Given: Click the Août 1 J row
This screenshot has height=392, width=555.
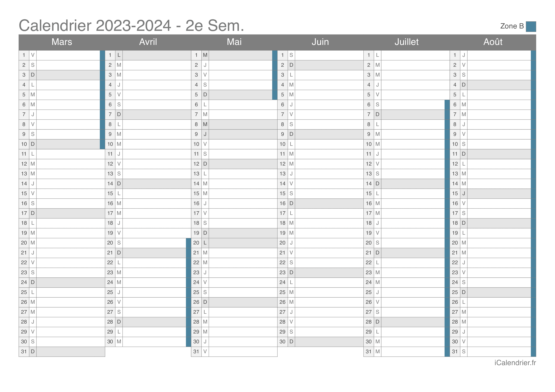Looking at the screenshot, I should click(x=493, y=55).
